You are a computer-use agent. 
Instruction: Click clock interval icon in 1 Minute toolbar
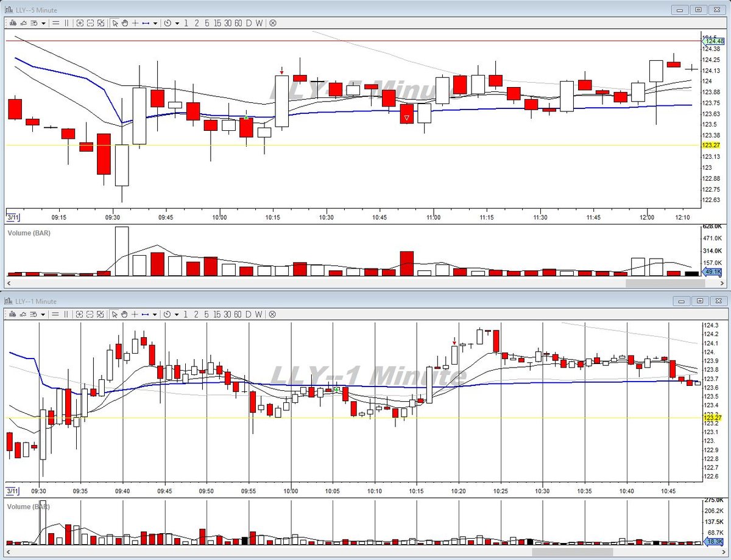[168, 314]
